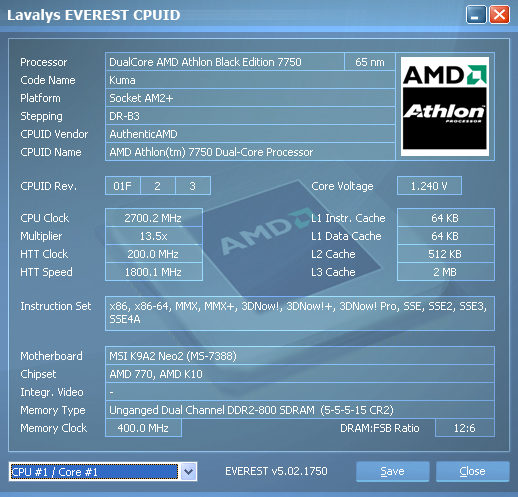Click the 2700.2 MHz CPU clock value
The width and height of the screenshot is (518, 497).
154,218
